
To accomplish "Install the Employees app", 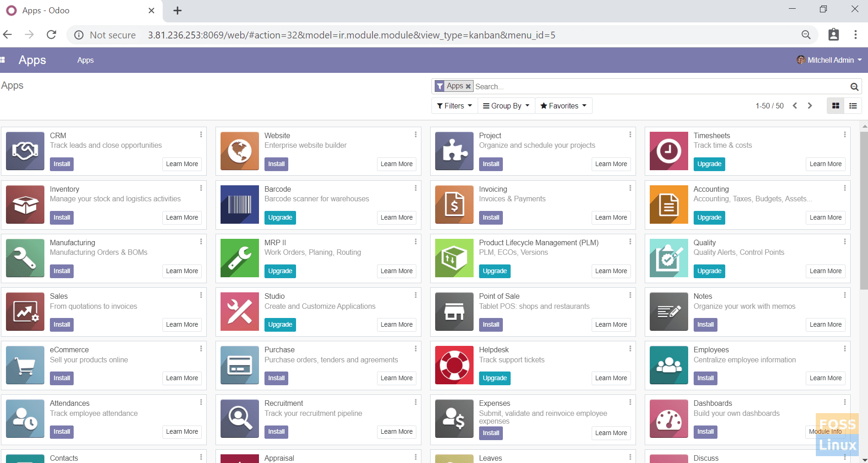I will 706,378.
